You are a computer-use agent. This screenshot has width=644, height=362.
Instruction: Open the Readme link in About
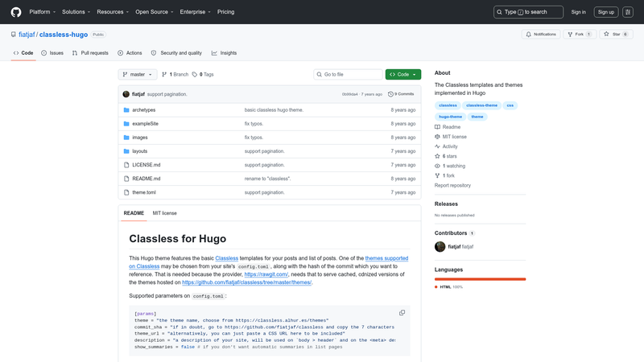448,127
